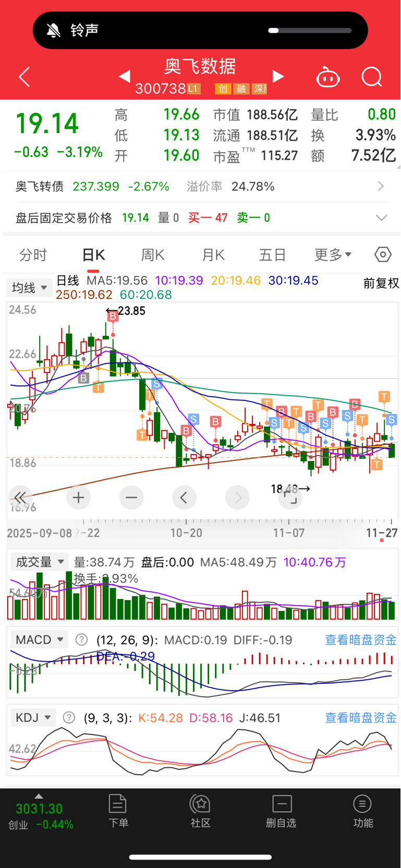Zoom out chart with minus button
The height and width of the screenshot is (868, 401).
131,498
